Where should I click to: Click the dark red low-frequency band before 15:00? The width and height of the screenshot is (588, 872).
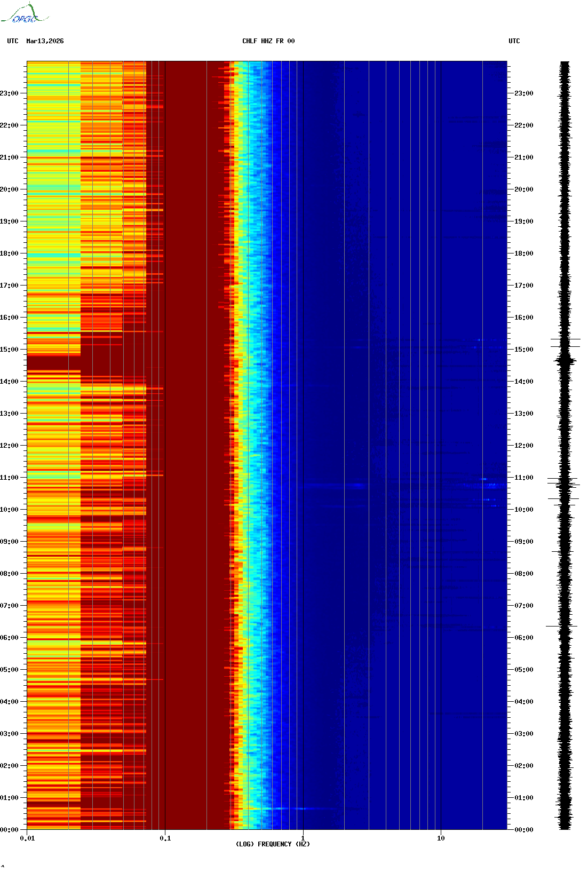pos(53,363)
